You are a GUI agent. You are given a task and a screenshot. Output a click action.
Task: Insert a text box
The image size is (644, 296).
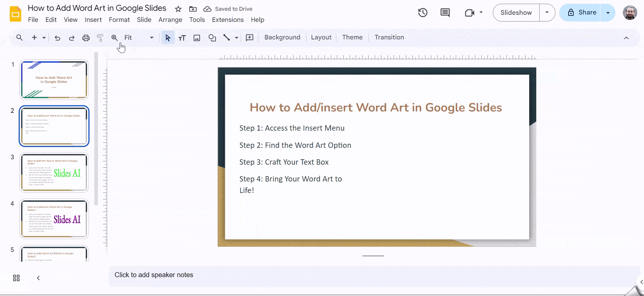pyautogui.click(x=182, y=38)
